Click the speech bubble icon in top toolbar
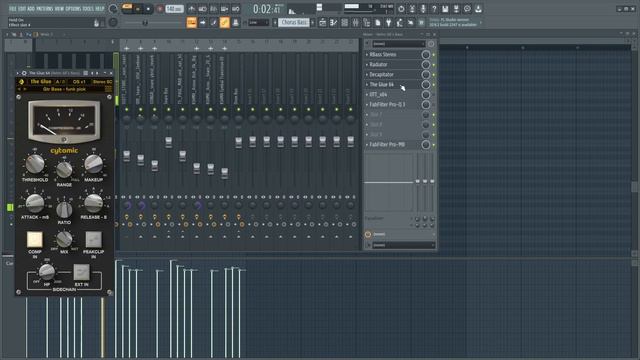This screenshot has width=640, height=360. [467, 9]
